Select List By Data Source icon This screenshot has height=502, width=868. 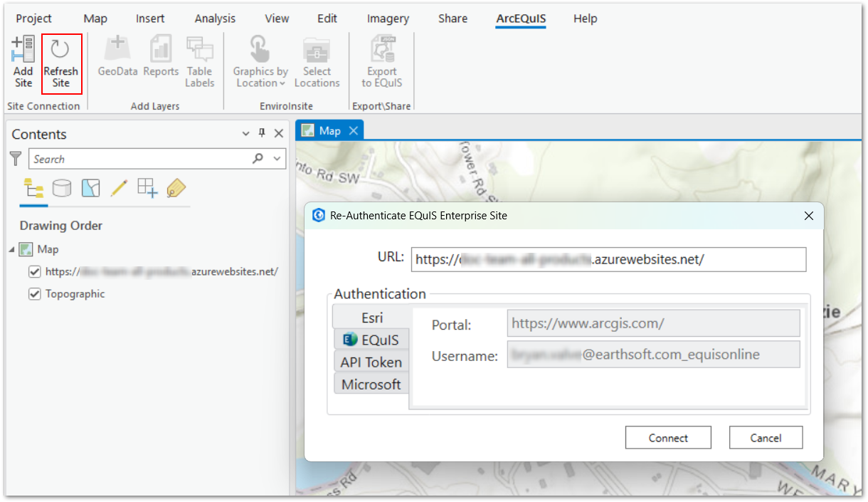[62, 188]
